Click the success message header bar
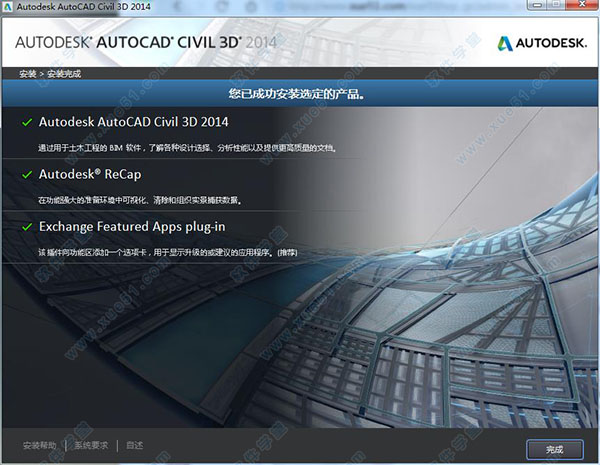 click(x=300, y=96)
